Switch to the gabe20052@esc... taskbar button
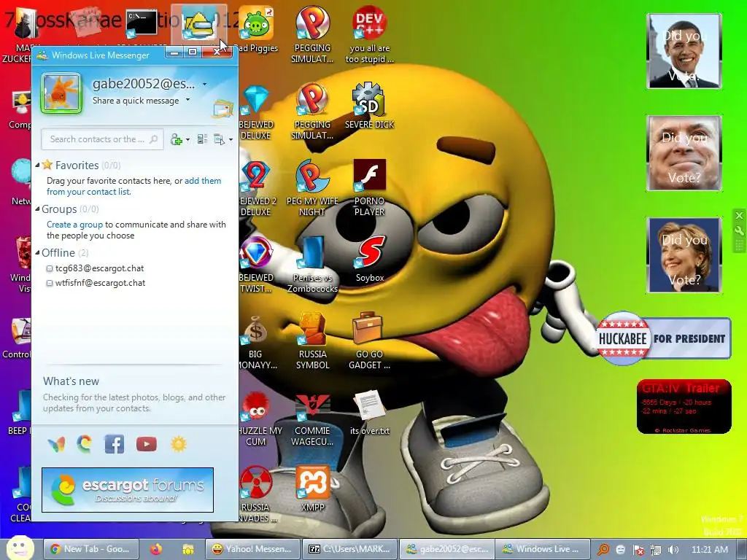747x560 pixels. 447,549
